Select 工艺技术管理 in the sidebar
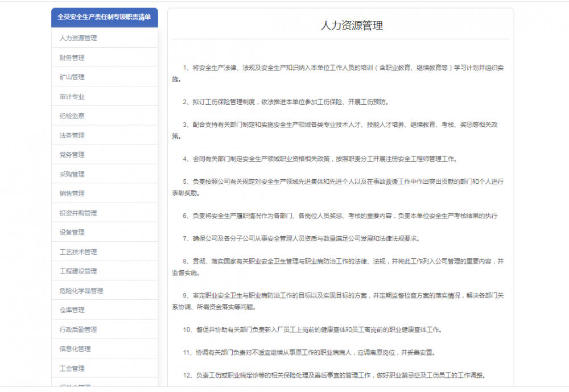The width and height of the screenshot is (569, 392). pos(105,252)
